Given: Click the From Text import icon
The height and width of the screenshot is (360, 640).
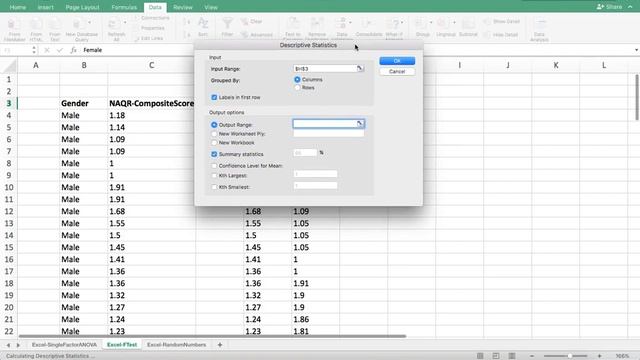Looking at the screenshot, I should 54,24.
